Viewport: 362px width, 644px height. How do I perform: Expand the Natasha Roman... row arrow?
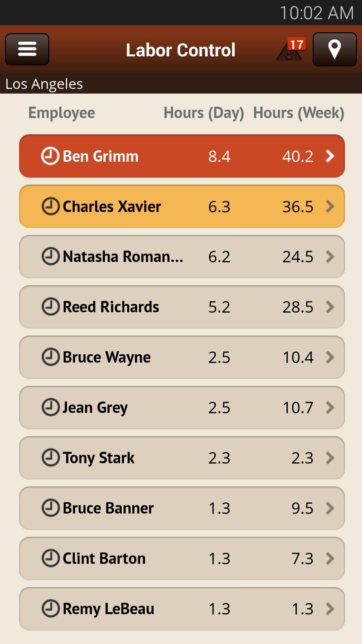click(330, 257)
